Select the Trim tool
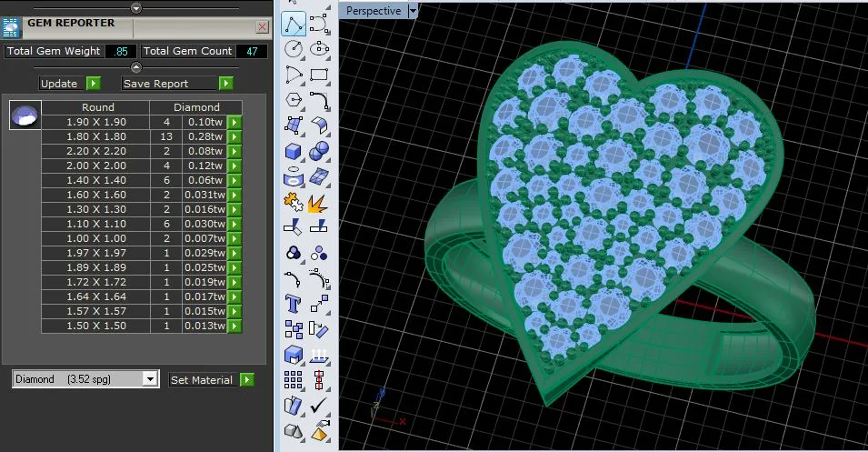Viewport: 868px width, 452px height. 294,227
